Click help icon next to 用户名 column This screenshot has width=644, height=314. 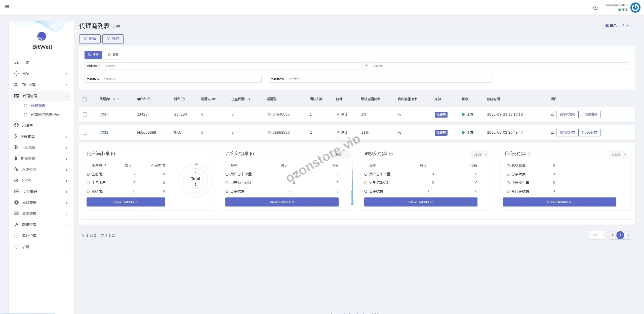pos(149,99)
